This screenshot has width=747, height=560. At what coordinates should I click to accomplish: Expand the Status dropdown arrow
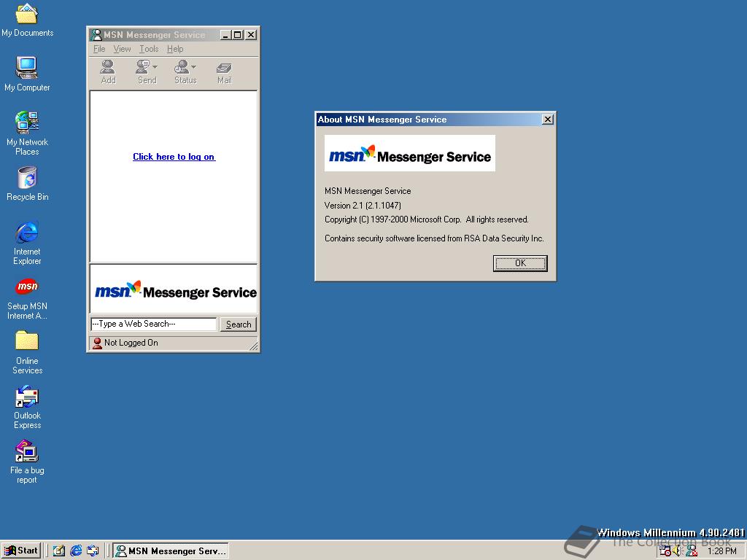(194, 66)
